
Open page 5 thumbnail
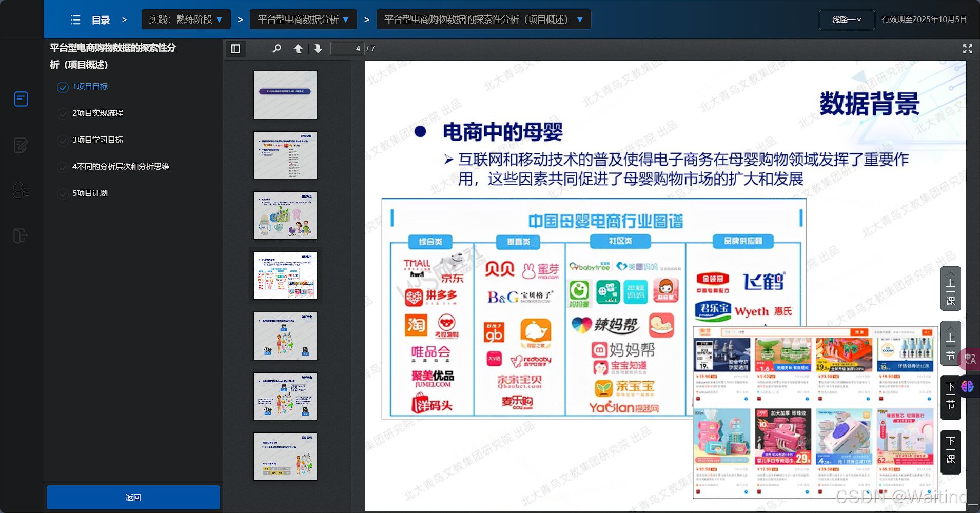[x=285, y=336]
